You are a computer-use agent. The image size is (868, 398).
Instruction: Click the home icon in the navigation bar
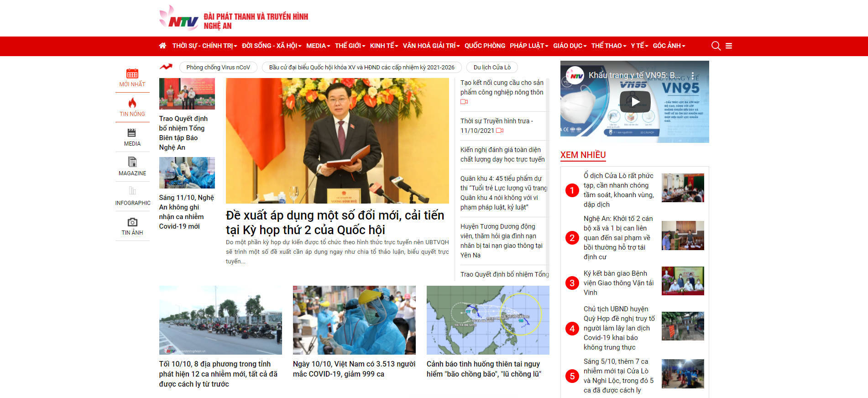[162, 46]
